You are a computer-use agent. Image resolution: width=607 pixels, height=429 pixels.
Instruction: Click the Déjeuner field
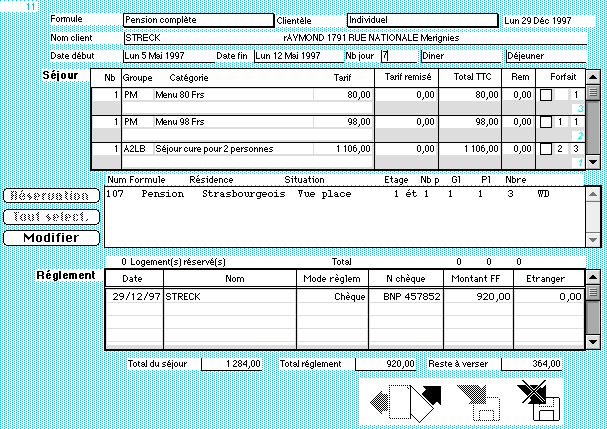[546, 56]
